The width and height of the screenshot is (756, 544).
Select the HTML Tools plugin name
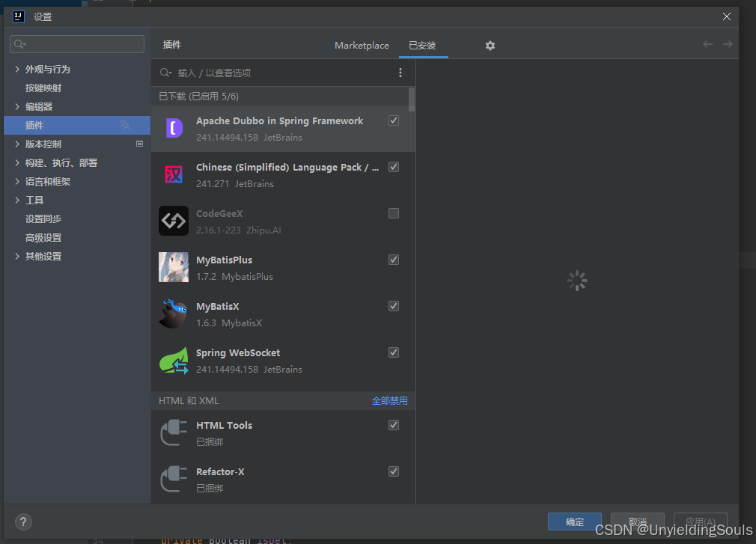tap(225, 426)
